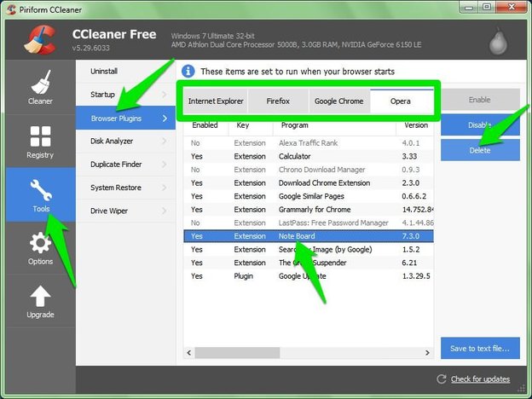532x399 pixels.
Task: Select the Tools wrench icon
Action: 39,190
